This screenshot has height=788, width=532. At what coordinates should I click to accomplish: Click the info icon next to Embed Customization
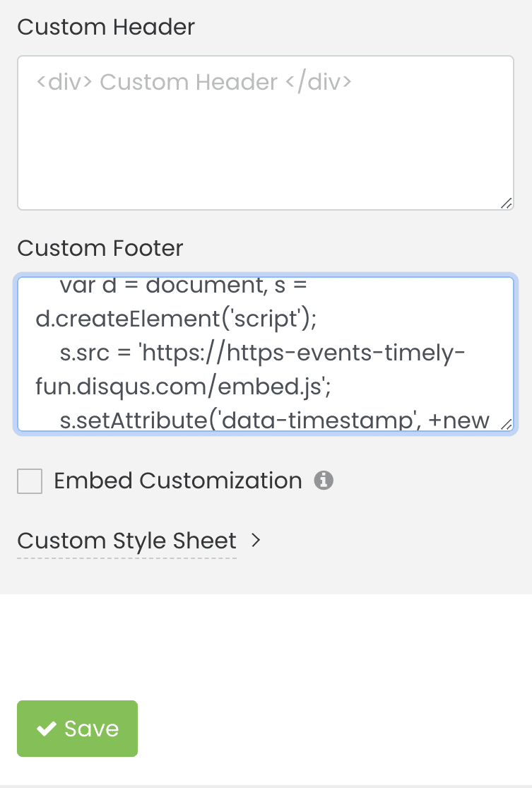coord(324,481)
